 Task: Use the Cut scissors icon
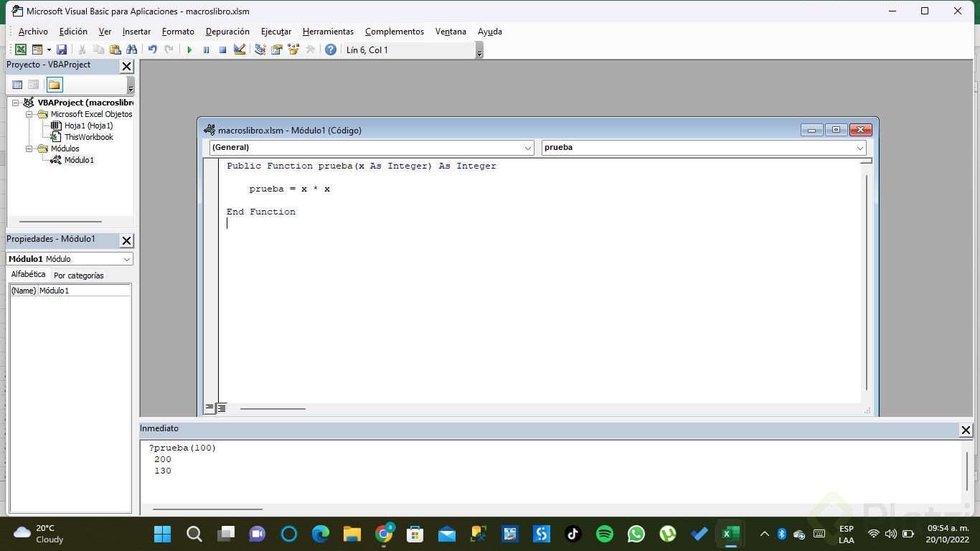tap(83, 50)
